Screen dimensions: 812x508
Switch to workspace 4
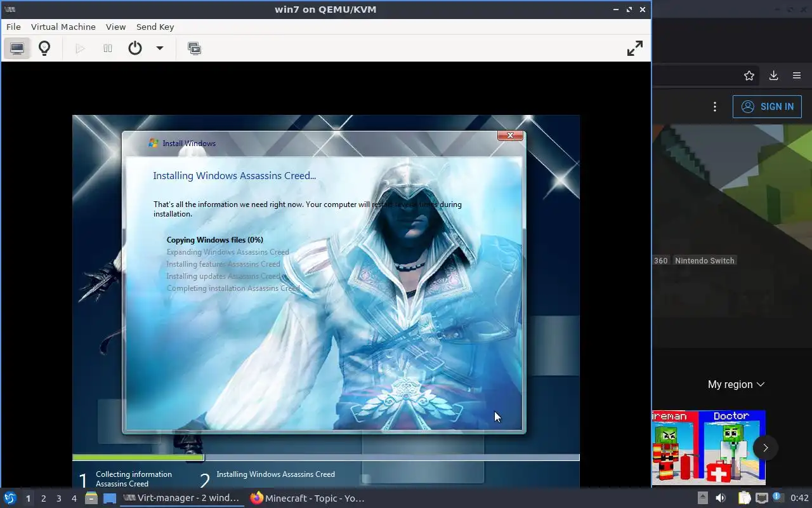(x=74, y=498)
